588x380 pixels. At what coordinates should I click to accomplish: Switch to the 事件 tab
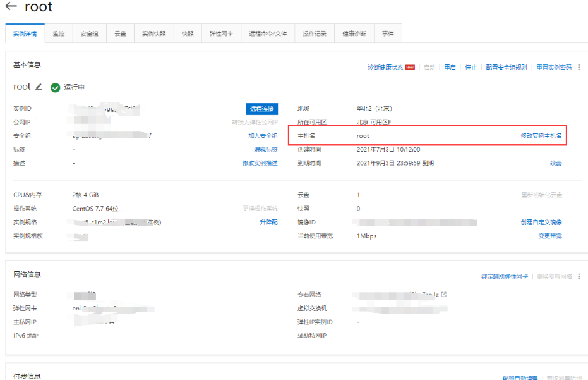click(x=388, y=34)
